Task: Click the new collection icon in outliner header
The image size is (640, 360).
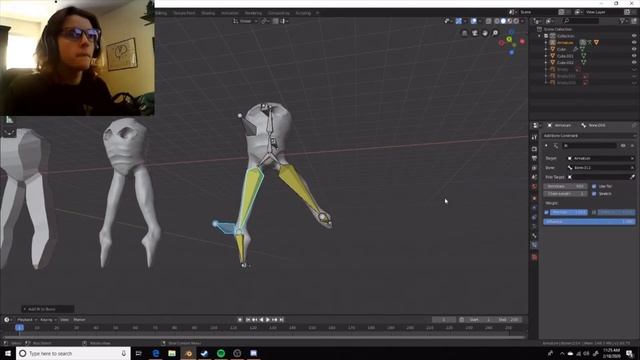Action: tap(634, 20)
